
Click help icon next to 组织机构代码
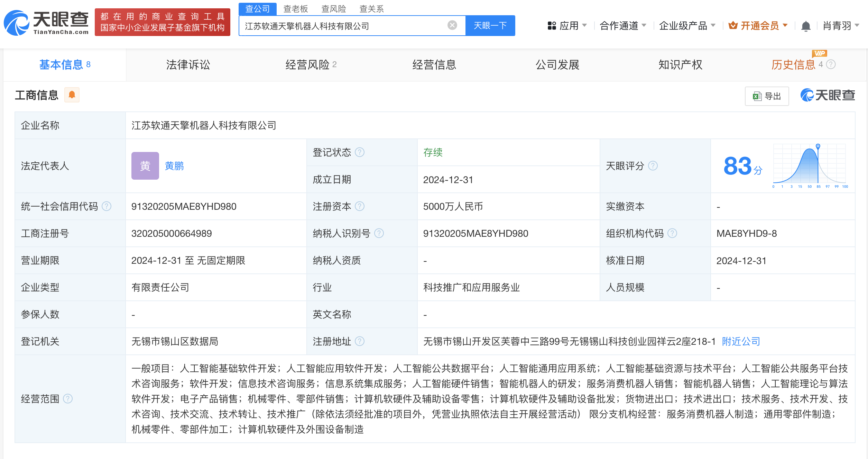[672, 233]
